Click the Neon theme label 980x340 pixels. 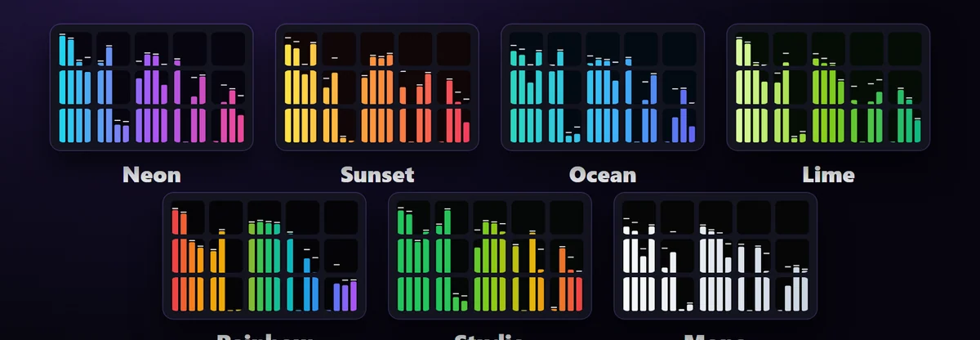point(151,174)
